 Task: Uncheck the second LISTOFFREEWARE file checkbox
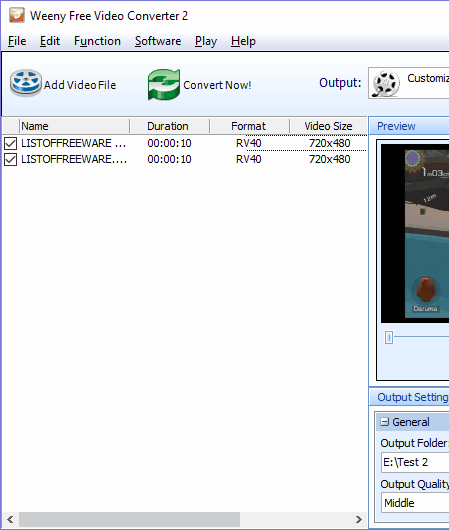click(x=10, y=159)
